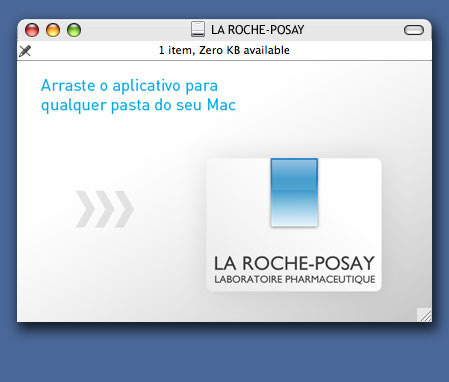Select the La Roche-Posay application icon
This screenshot has height=382, width=449.
(294, 225)
